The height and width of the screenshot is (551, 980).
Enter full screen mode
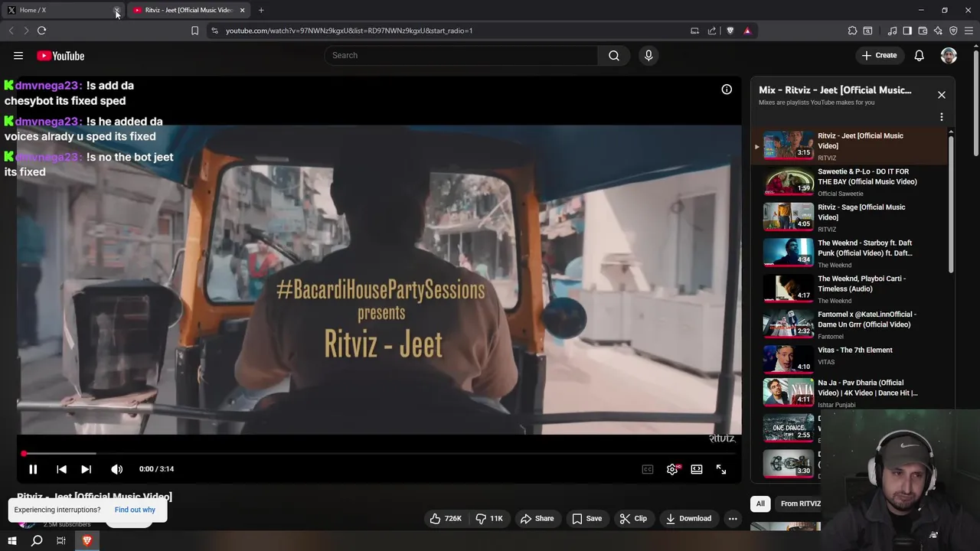(x=721, y=469)
